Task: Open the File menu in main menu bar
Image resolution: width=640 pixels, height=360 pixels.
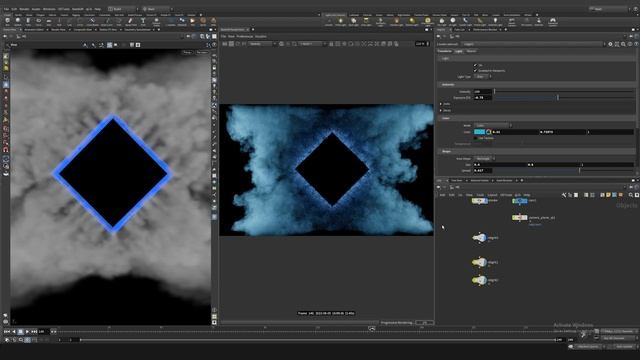Action: (x=6, y=9)
